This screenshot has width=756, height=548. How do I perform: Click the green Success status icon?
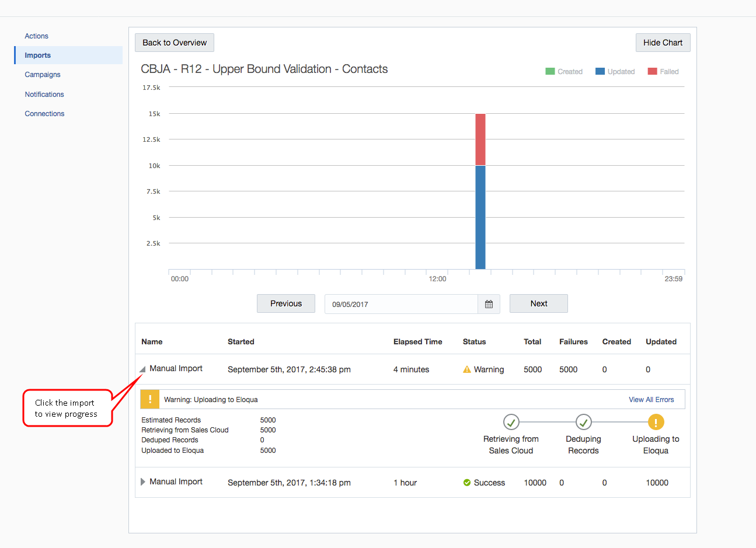[x=466, y=483]
